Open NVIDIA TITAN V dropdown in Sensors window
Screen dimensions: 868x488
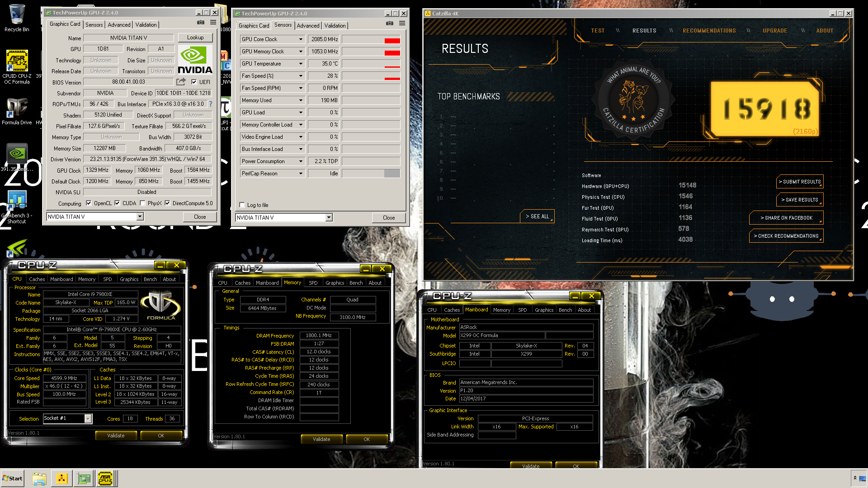[329, 218]
